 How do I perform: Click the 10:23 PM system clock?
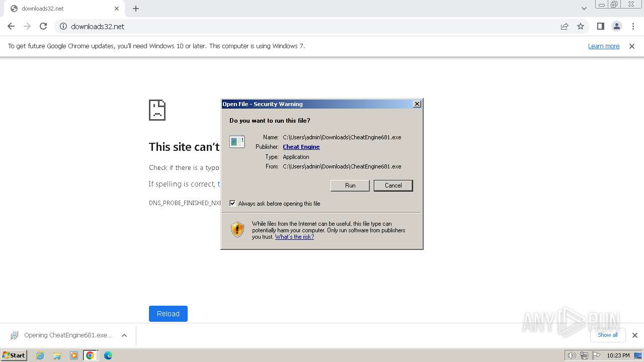618,355
